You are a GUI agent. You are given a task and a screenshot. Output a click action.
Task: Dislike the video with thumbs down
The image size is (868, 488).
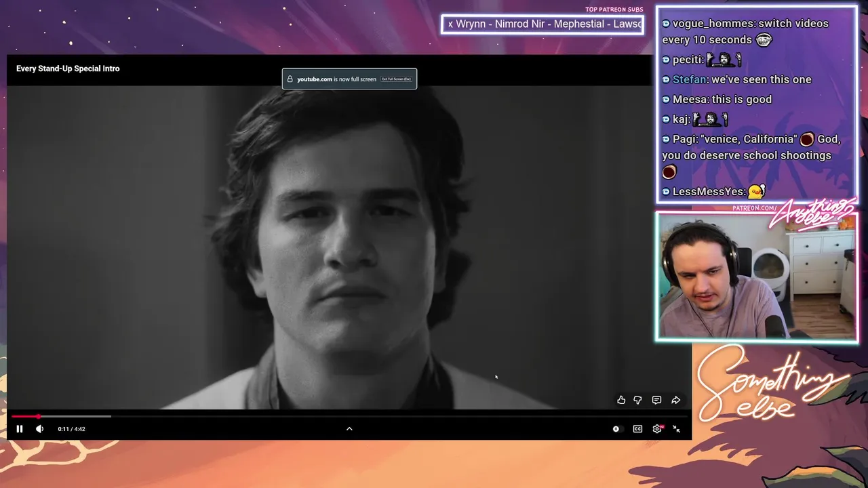[637, 400]
